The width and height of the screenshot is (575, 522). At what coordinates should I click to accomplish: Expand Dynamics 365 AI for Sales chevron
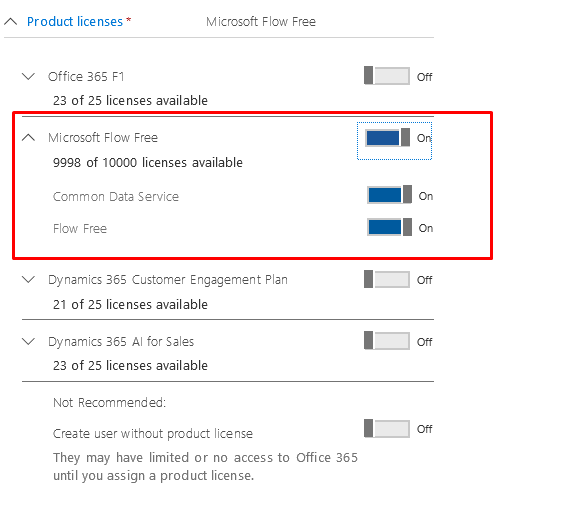tap(28, 342)
